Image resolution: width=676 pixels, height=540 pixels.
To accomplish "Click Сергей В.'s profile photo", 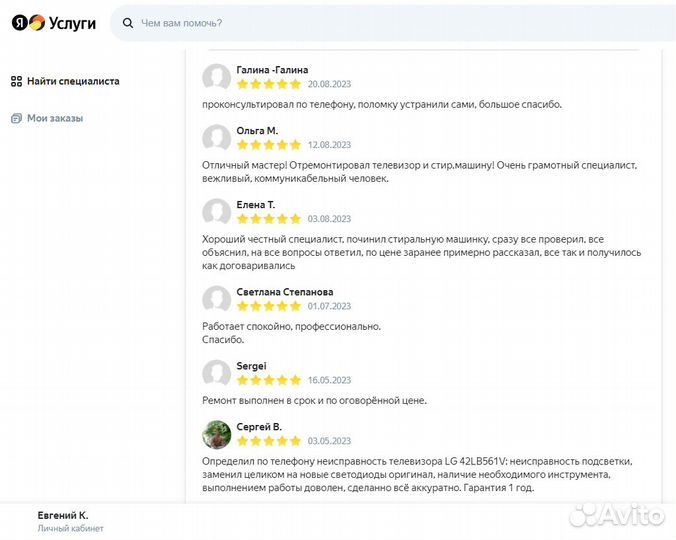I will pyautogui.click(x=216, y=434).
